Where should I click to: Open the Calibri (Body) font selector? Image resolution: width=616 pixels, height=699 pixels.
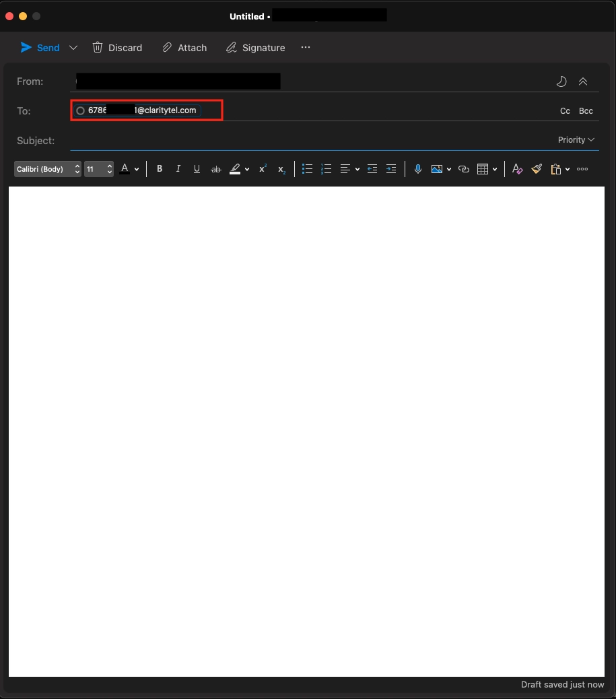(48, 169)
